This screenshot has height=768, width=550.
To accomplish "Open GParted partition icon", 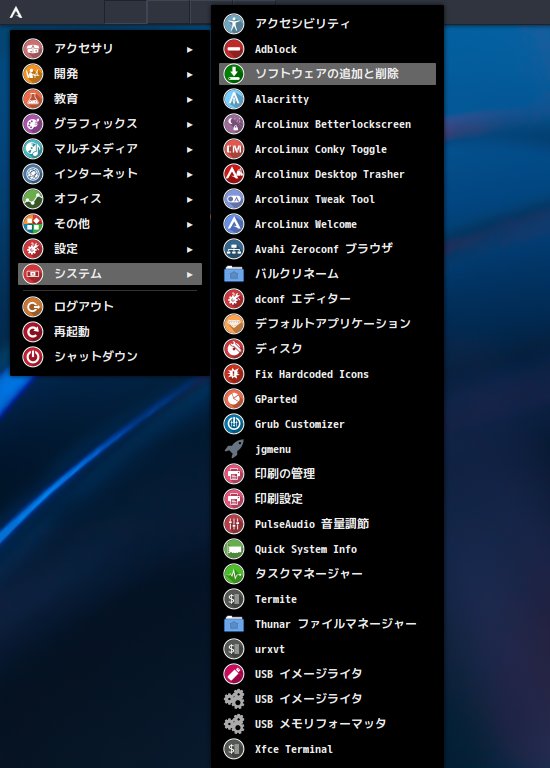I will 234,399.
